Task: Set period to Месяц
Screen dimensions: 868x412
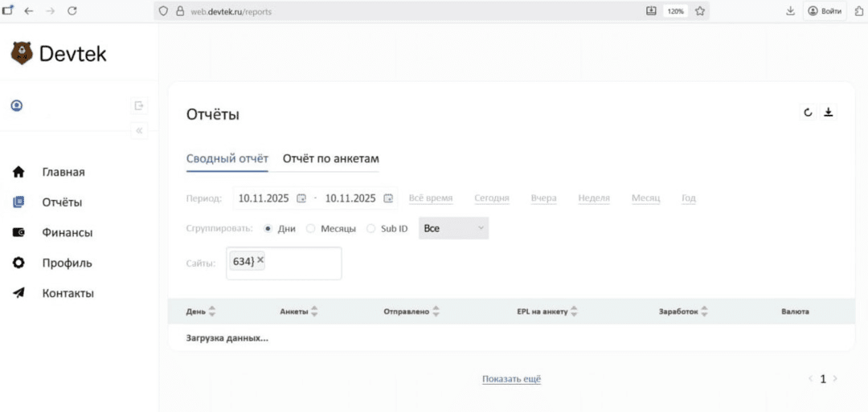Action: [x=646, y=198]
